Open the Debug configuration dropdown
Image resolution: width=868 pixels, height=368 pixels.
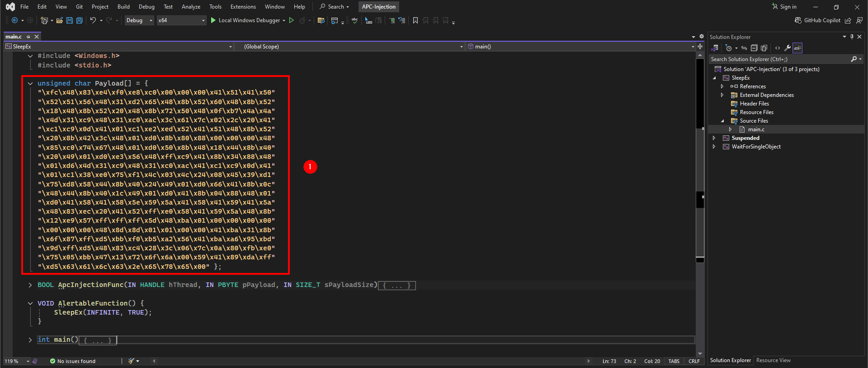139,20
